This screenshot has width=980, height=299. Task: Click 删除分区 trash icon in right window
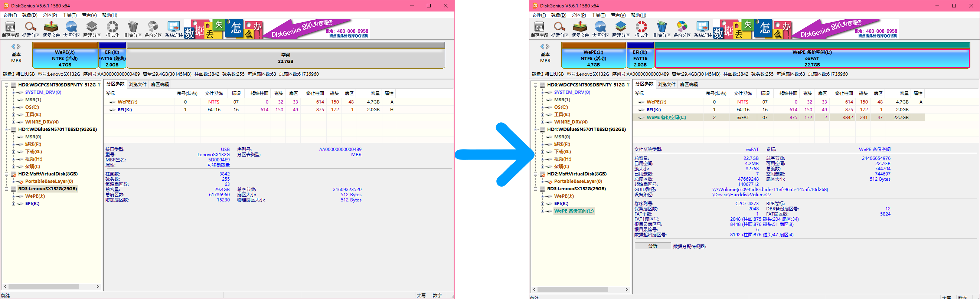click(x=661, y=29)
